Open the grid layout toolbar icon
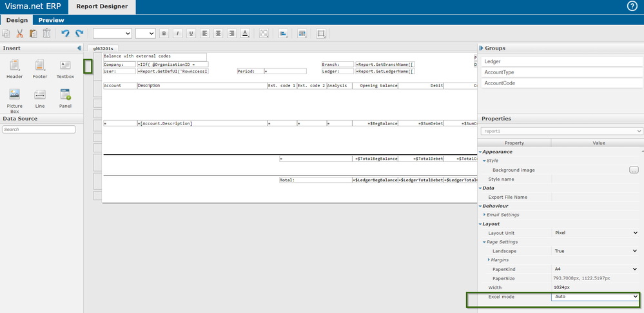The height and width of the screenshot is (313, 644). (302, 34)
